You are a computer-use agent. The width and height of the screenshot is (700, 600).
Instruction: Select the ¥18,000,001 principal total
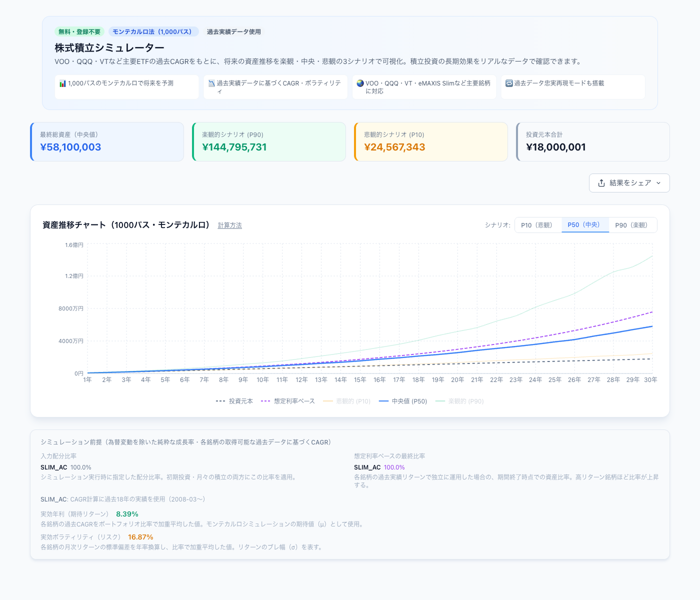coord(556,147)
